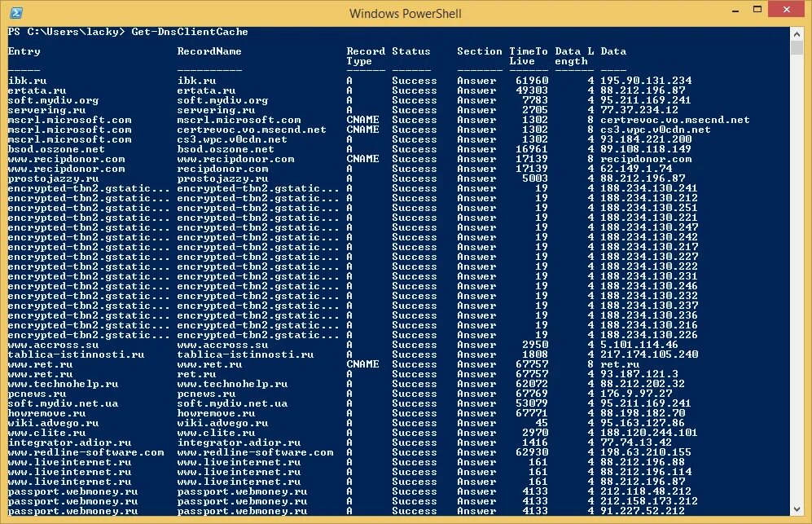812x524 pixels.
Task: Click ret.ru in the Data column
Action: click(620, 365)
